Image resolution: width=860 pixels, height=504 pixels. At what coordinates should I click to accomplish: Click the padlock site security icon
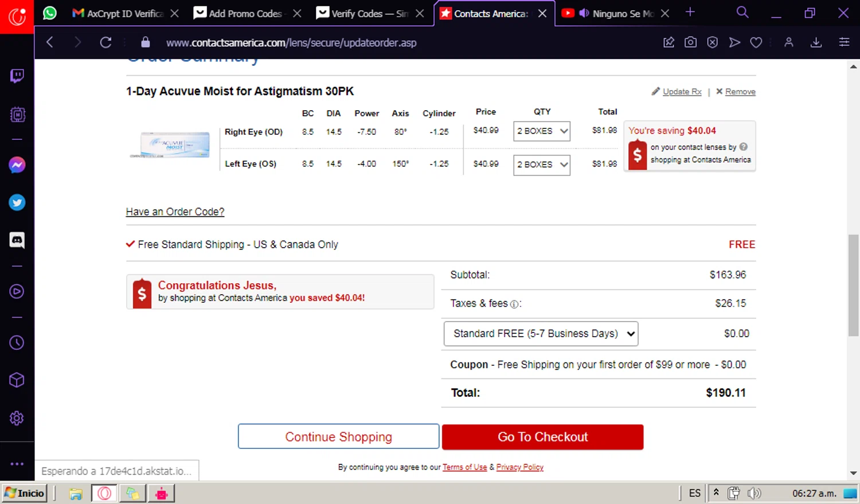(x=146, y=42)
